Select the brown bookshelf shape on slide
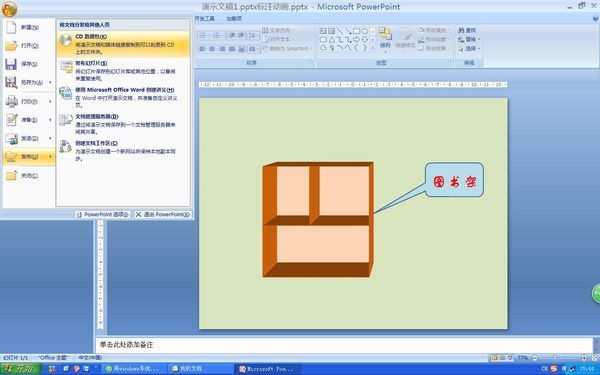This screenshot has height=375, width=600. [x=318, y=220]
